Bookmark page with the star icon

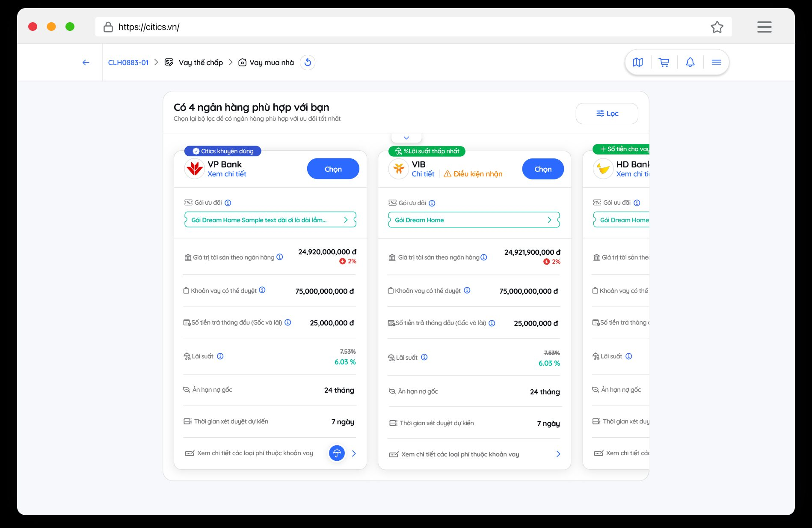coord(717,27)
